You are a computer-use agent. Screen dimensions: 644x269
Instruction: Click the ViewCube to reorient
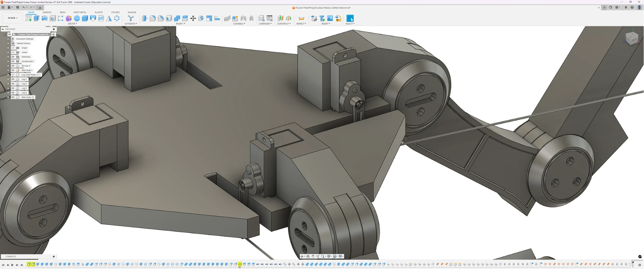(632, 38)
